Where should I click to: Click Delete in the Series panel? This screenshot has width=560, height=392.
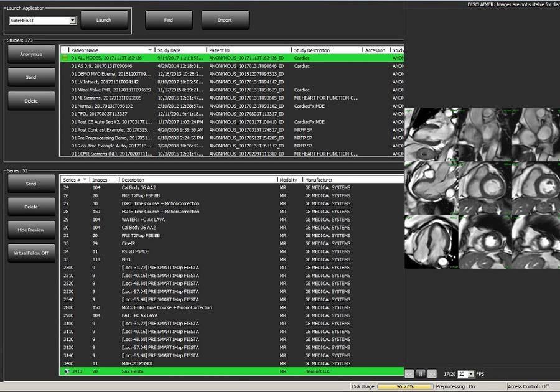click(31, 207)
